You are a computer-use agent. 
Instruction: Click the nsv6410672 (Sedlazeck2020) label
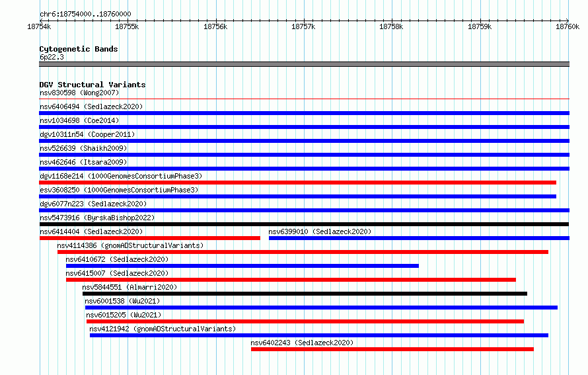point(117,259)
